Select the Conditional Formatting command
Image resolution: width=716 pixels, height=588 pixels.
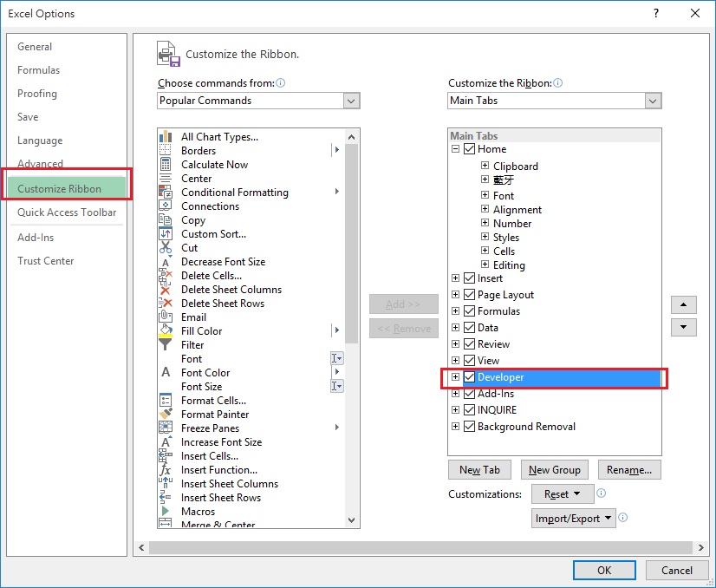233,192
